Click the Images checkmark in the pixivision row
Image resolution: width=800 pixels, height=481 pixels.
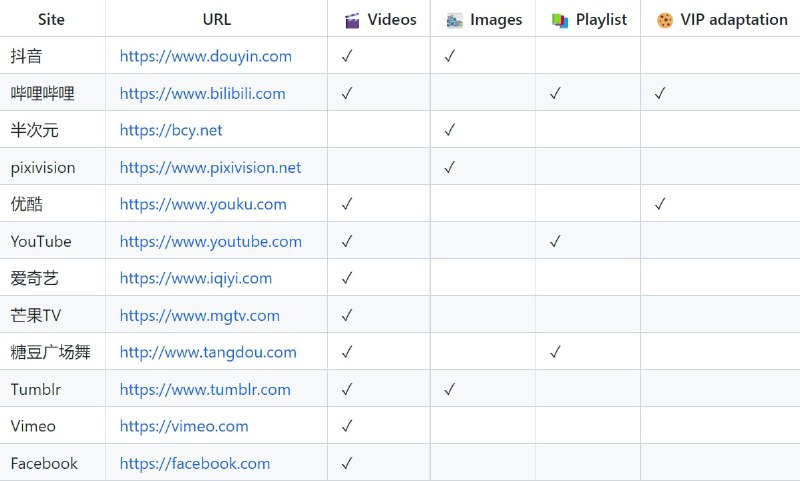click(x=449, y=167)
